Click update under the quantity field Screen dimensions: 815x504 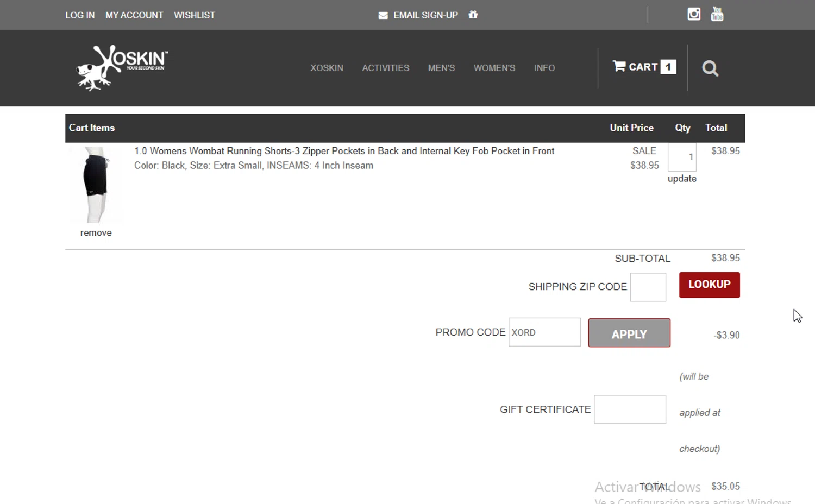[682, 179]
